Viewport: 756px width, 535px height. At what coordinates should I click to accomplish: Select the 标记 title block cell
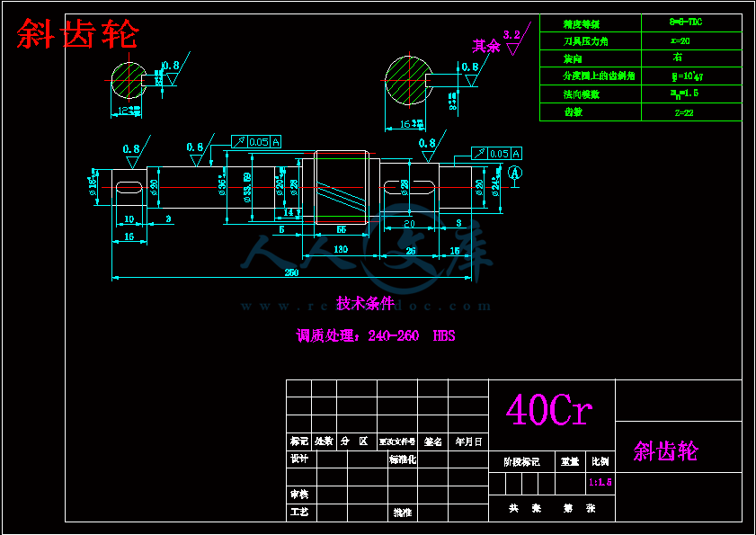click(299, 441)
